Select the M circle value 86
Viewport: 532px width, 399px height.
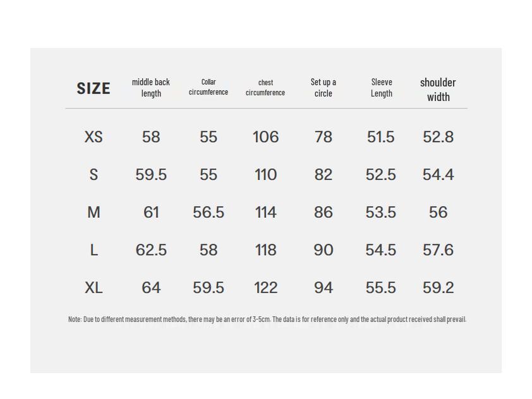point(323,213)
